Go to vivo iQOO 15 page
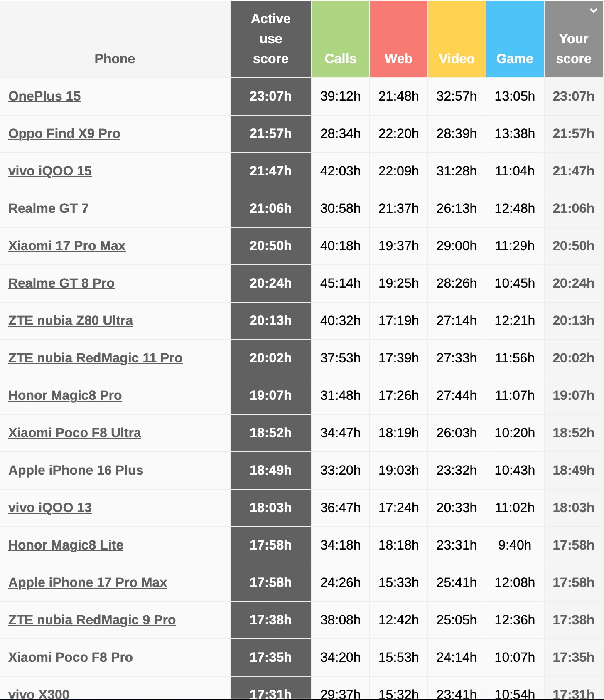Viewport: 604px width, 700px height. point(50,171)
